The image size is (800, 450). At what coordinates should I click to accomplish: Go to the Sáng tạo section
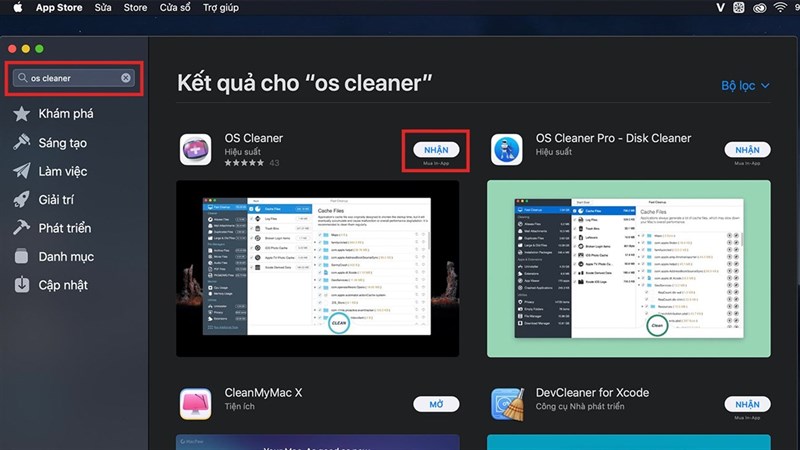tap(62, 143)
